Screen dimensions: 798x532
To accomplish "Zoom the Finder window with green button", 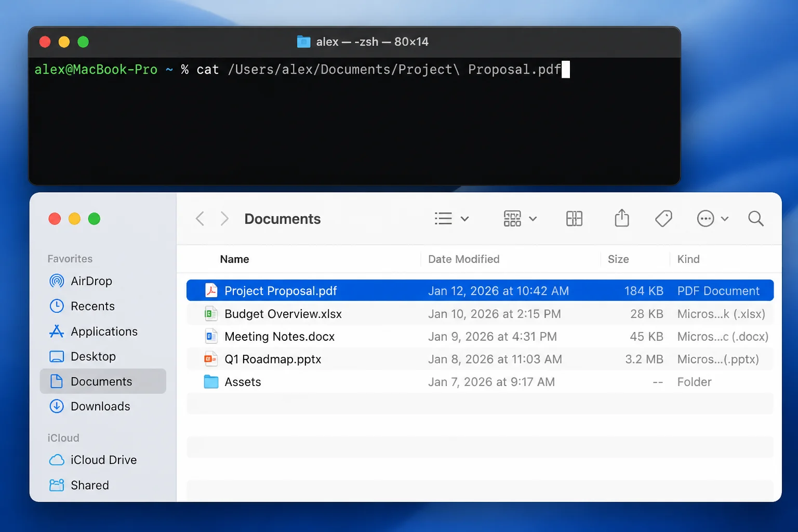I will [94, 219].
